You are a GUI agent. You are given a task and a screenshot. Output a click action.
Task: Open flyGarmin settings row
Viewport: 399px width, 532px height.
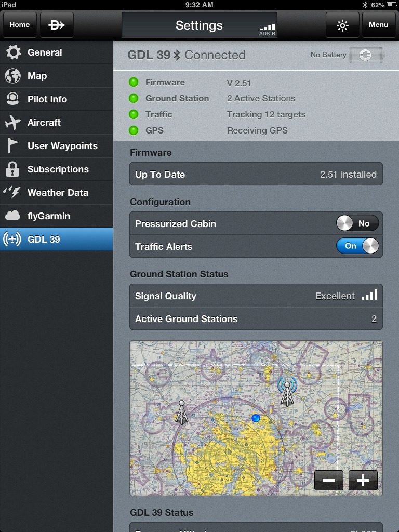56,216
